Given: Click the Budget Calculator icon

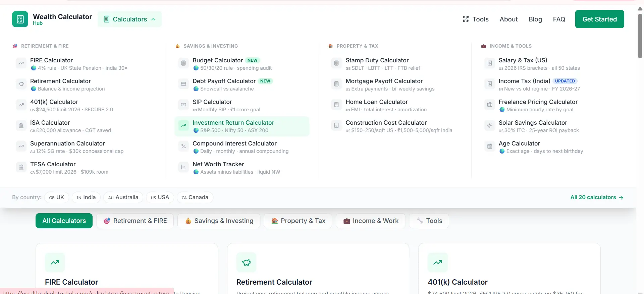Looking at the screenshot, I should point(183,63).
